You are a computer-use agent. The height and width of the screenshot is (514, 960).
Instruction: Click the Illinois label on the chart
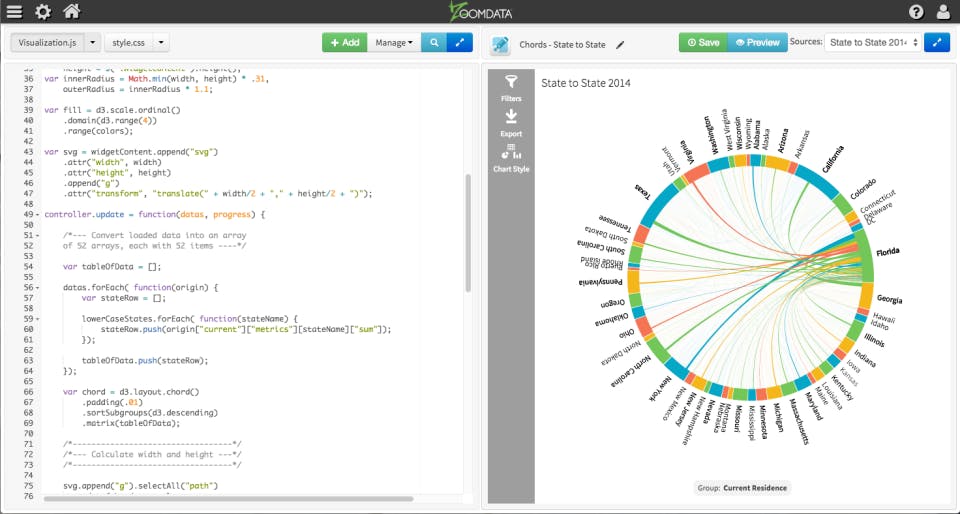coord(874,340)
